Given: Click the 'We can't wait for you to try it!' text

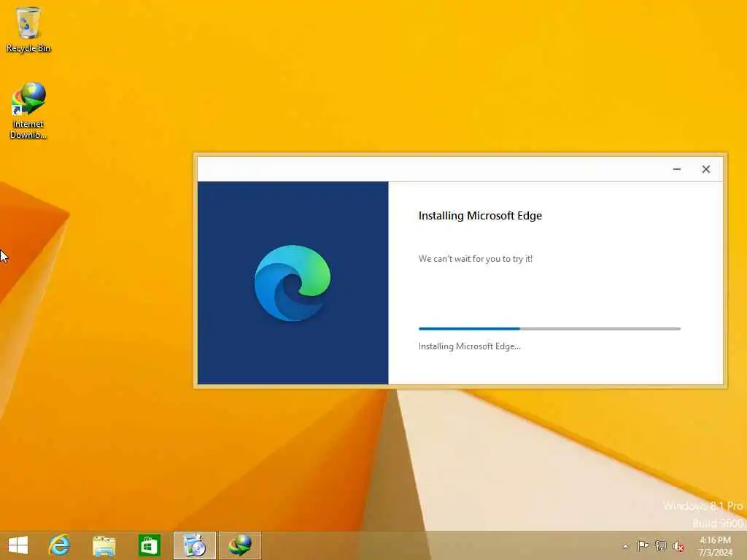Looking at the screenshot, I should point(476,259).
